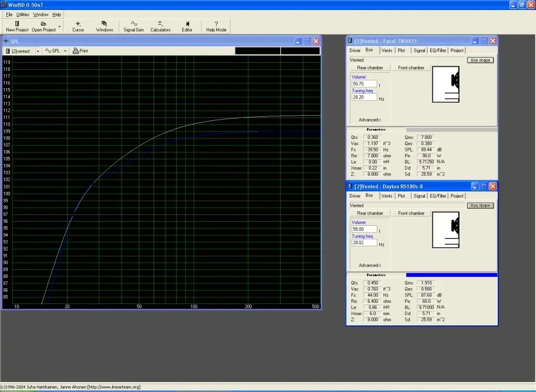The height and width of the screenshot is (392, 536).
Task: Switch to Signal tab in Dayton RS180s-8 window
Action: [x=419, y=196]
